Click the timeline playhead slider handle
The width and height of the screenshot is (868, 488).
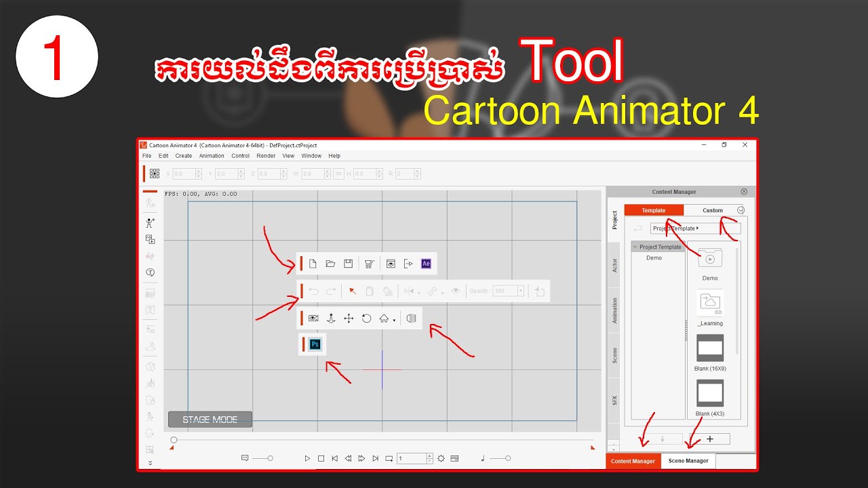[174, 440]
